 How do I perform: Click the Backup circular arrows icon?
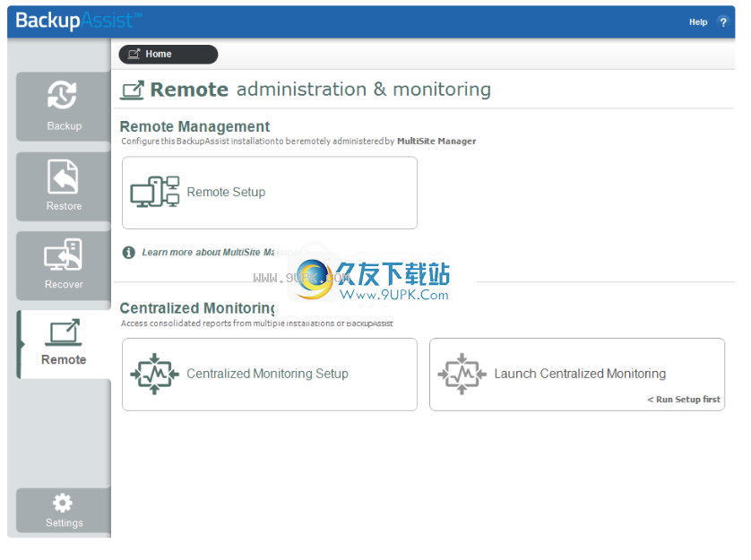pyautogui.click(x=62, y=95)
